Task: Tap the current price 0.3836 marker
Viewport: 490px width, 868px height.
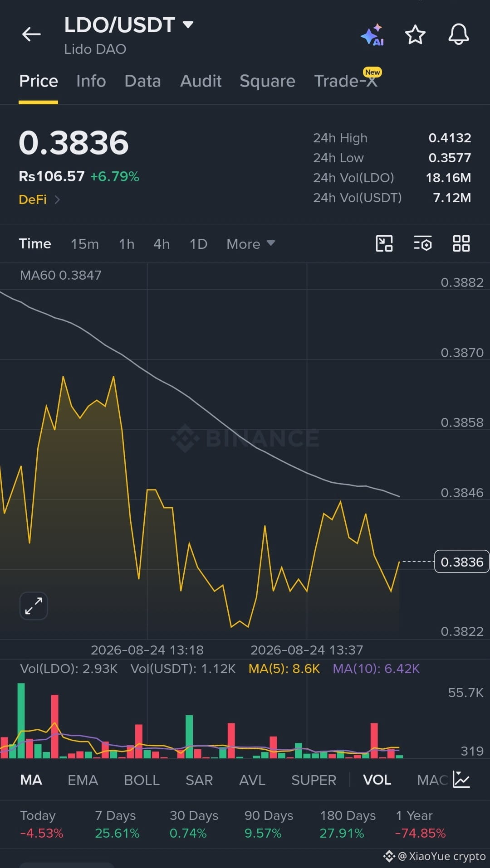Action: click(462, 562)
